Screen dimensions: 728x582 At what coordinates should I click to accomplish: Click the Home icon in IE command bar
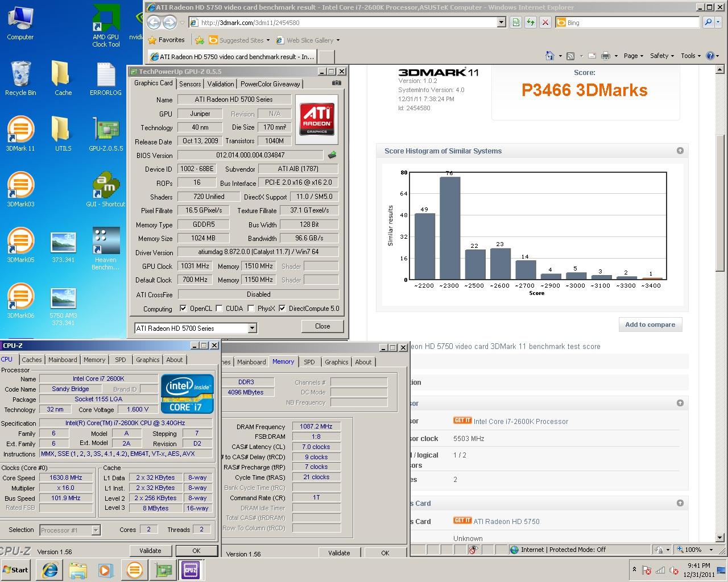click(x=549, y=56)
